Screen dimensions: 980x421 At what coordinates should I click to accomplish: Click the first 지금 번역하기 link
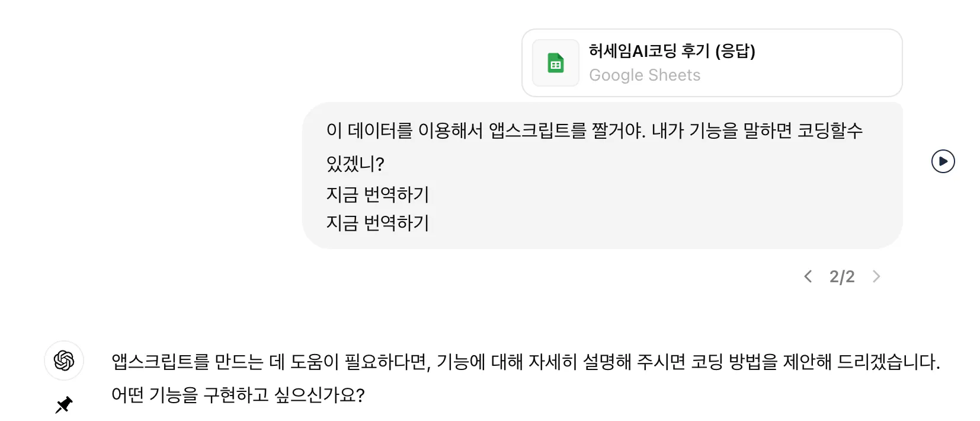[377, 194]
